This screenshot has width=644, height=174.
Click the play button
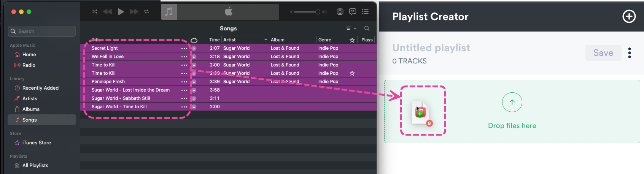(x=121, y=12)
